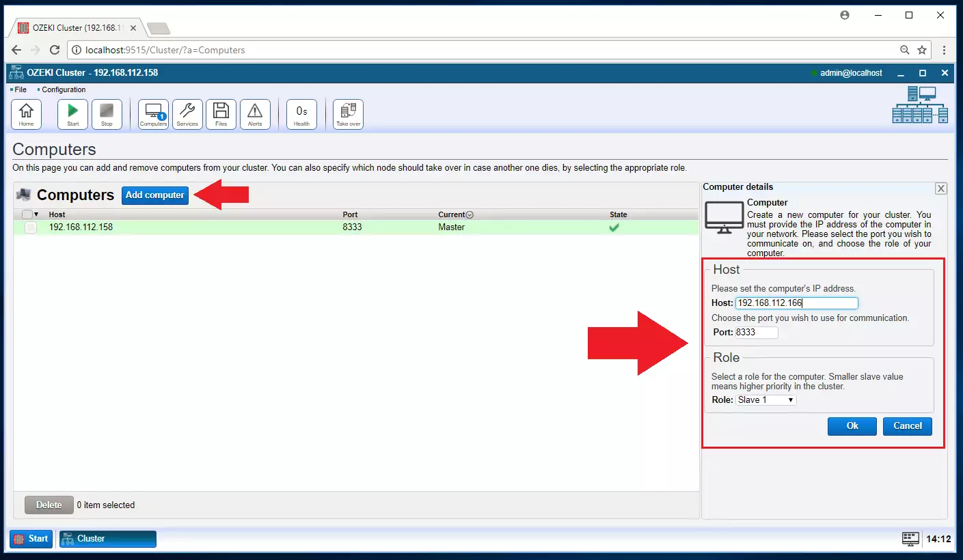Open the Role dropdown showing Slave 1

tap(766, 400)
